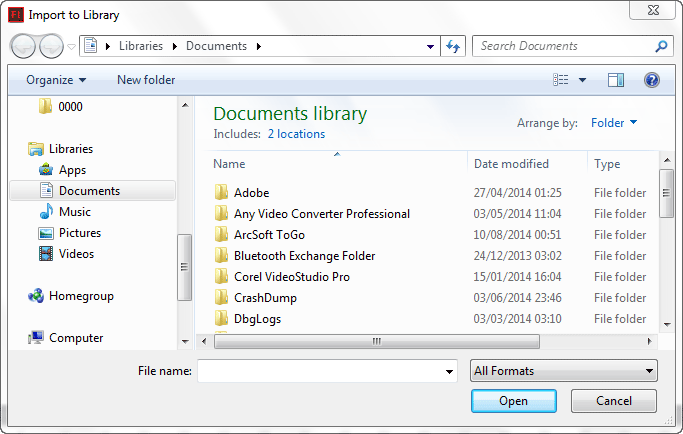The height and width of the screenshot is (434, 683).
Task: Click the 2 locations link
Action: (296, 134)
